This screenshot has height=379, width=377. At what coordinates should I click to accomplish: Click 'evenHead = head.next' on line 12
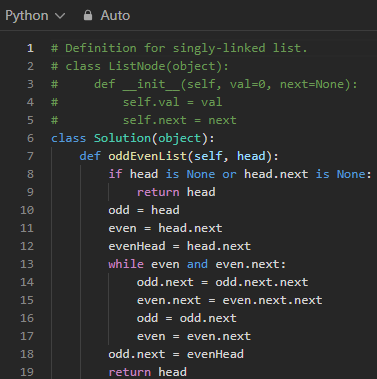click(x=180, y=246)
